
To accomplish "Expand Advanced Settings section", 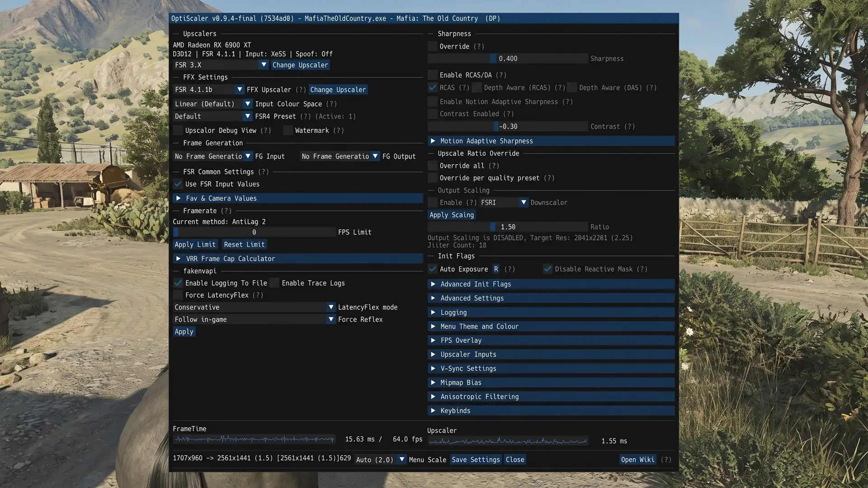I will pos(551,298).
